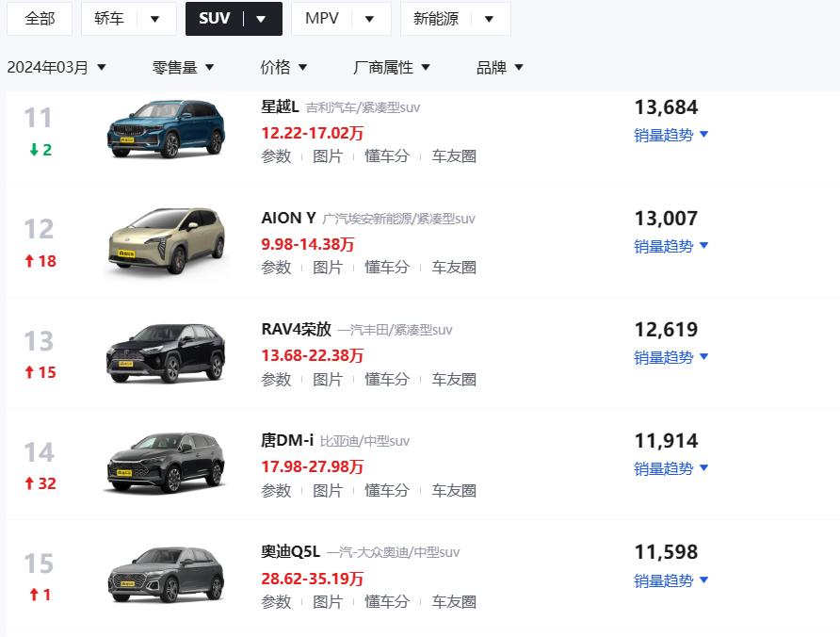This screenshot has height=637, width=840.
Task: Open the 2024年03月 date filter
Action: (57, 68)
